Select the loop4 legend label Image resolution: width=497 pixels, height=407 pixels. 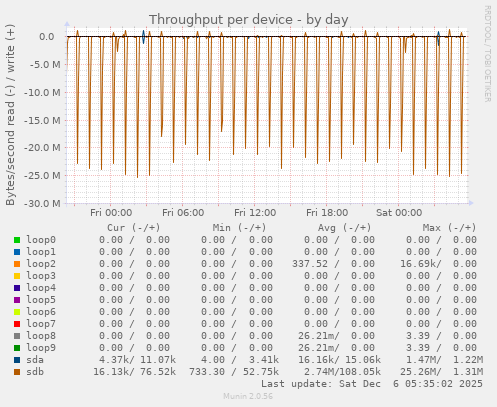41,288
